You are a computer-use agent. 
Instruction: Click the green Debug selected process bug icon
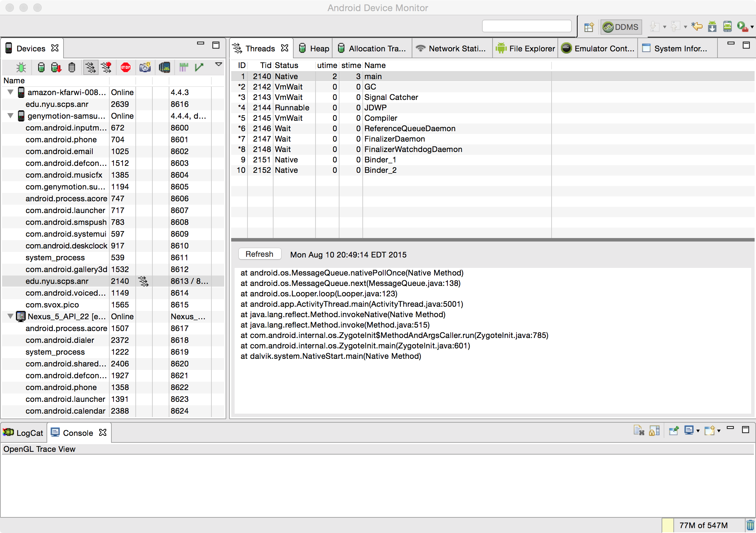coord(21,67)
